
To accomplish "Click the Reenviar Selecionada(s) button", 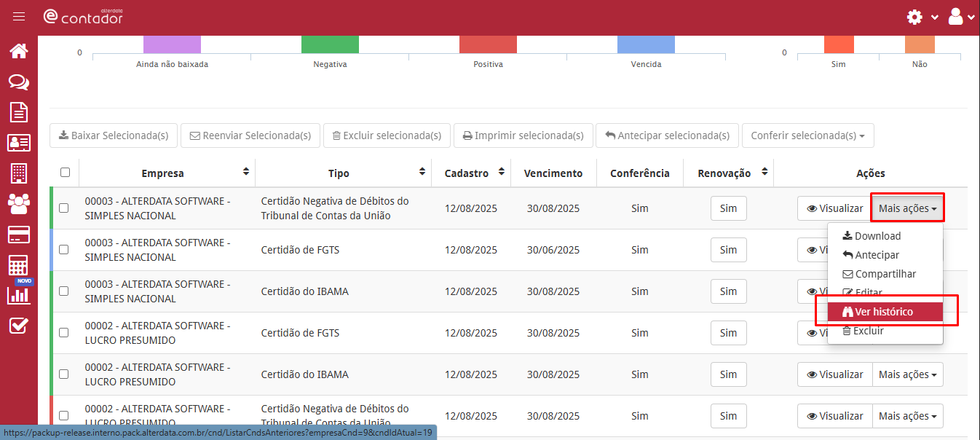I will pos(250,135).
